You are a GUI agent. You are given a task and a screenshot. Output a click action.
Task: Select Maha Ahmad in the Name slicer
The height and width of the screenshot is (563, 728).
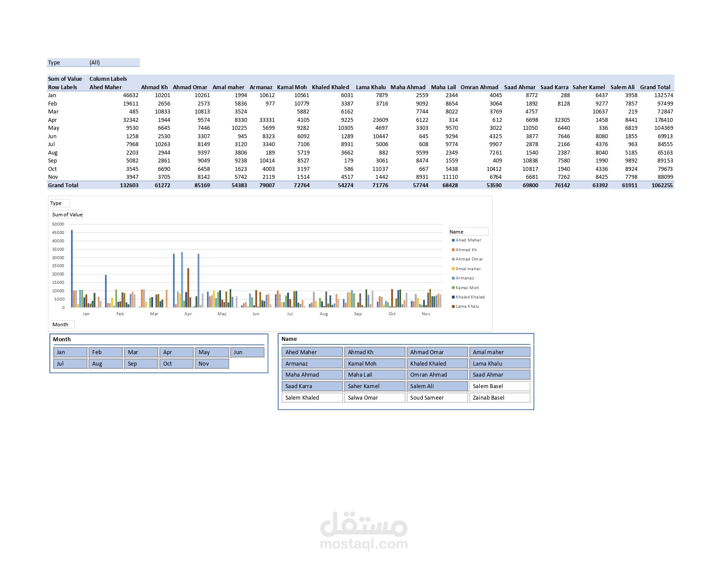312,374
